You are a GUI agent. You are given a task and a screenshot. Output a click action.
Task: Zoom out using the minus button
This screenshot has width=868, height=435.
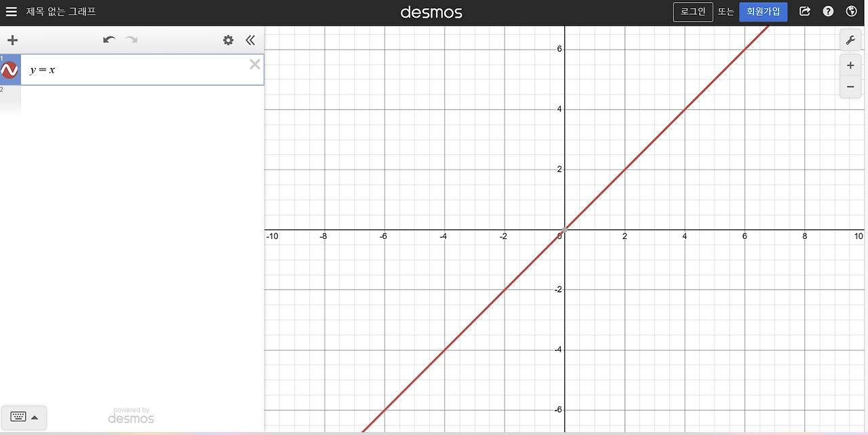850,87
